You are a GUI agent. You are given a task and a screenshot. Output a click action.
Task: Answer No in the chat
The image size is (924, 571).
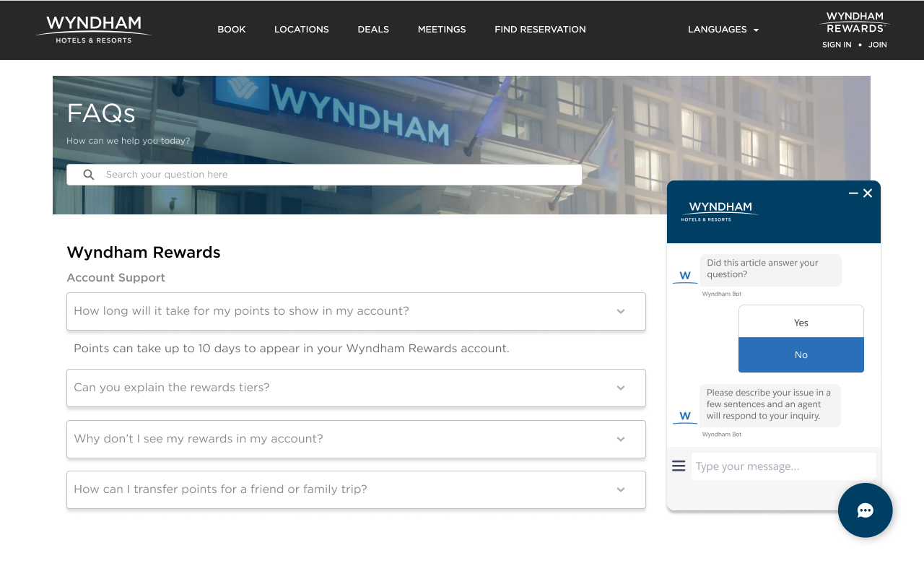pos(801,354)
